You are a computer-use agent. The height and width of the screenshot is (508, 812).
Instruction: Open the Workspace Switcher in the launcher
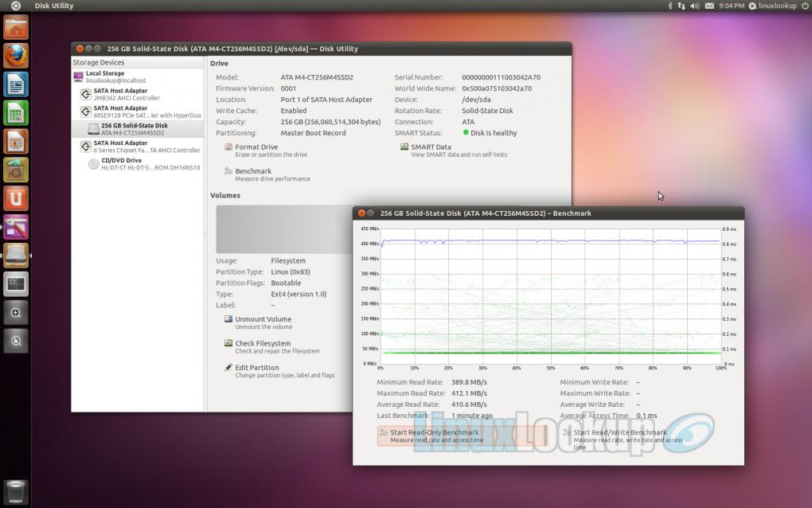pos(16,283)
